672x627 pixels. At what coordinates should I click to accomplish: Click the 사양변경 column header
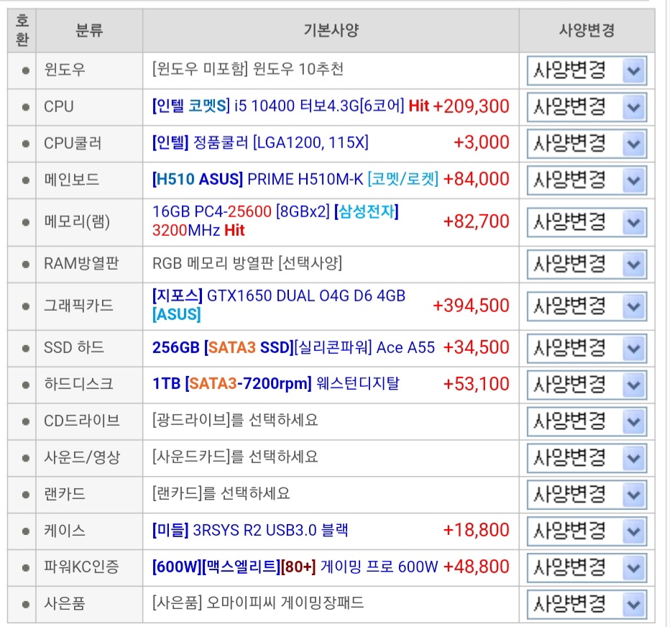[586, 30]
